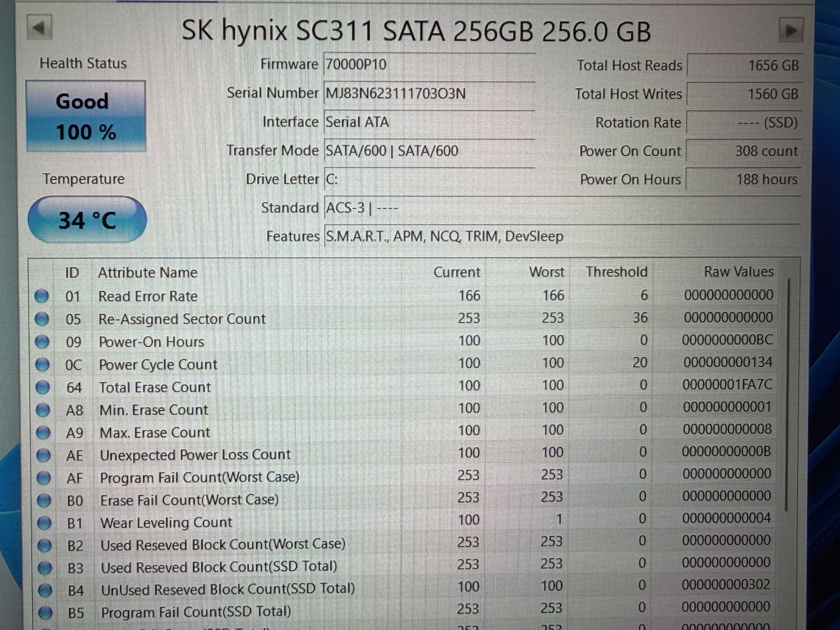Viewport: 840px width, 630px height.
Task: Click the status dot for Program Fail Count(SSD Total)
Action: click(x=46, y=613)
